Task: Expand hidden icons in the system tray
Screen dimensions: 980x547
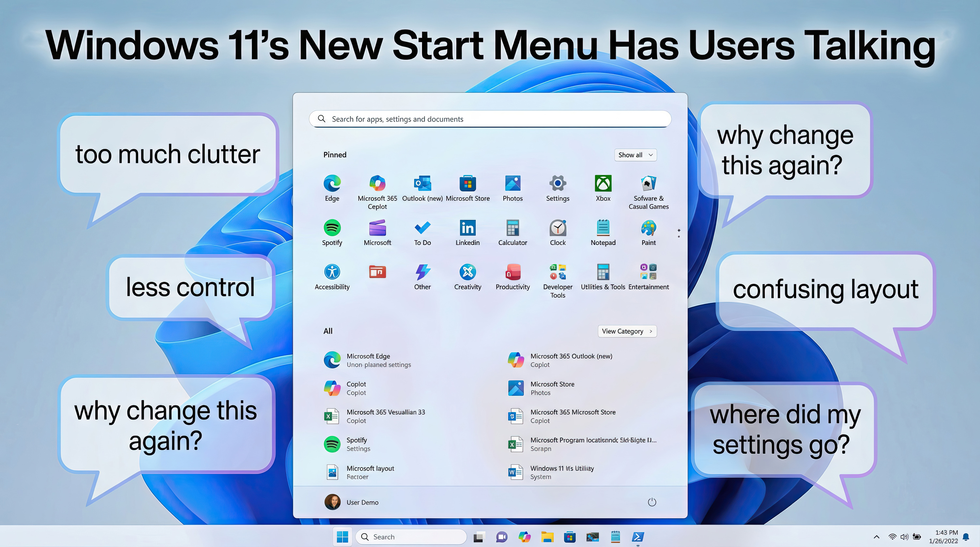Action: [x=877, y=537]
